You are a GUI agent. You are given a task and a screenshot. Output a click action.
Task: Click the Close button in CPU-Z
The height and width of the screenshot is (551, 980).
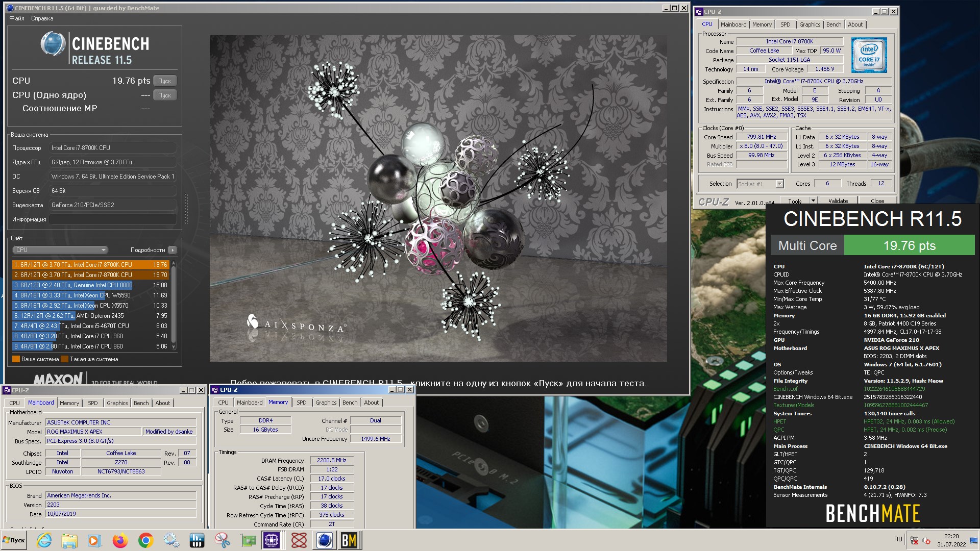coord(877,201)
